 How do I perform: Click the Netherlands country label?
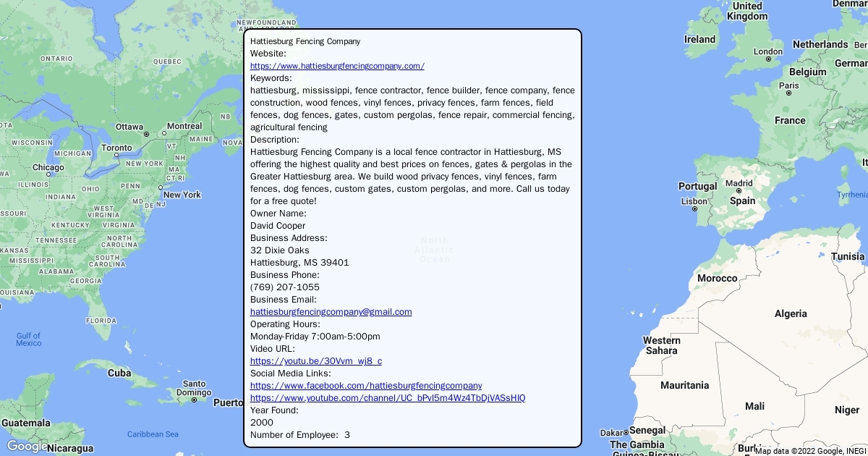point(820,44)
